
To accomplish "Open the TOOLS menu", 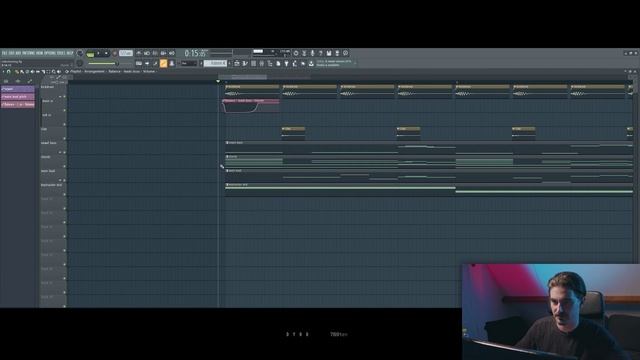I will (61, 53).
